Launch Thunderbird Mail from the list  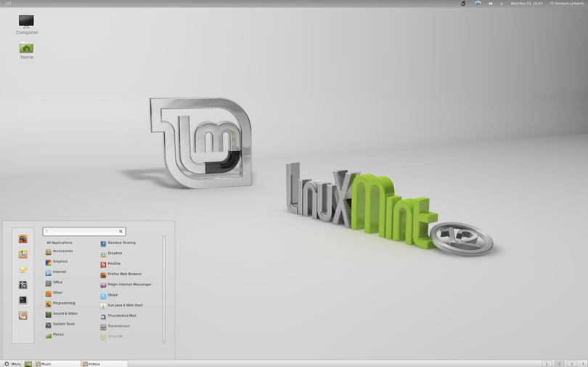[x=118, y=316]
